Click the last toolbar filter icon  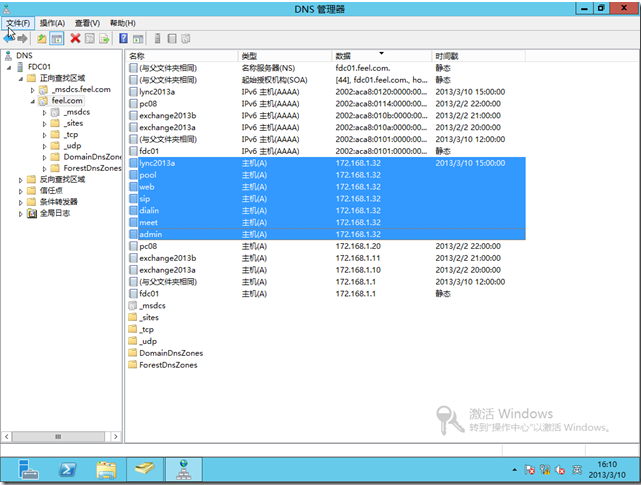[x=186, y=39]
